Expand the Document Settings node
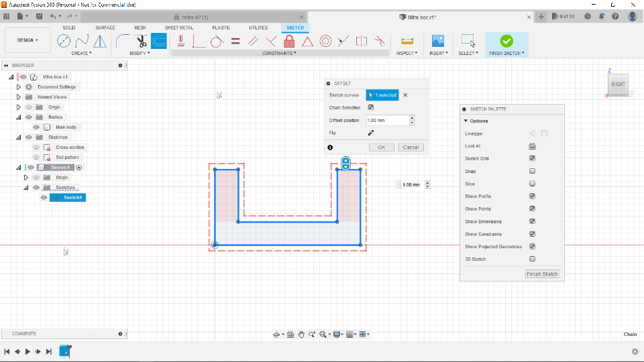The image size is (644, 362). point(19,87)
